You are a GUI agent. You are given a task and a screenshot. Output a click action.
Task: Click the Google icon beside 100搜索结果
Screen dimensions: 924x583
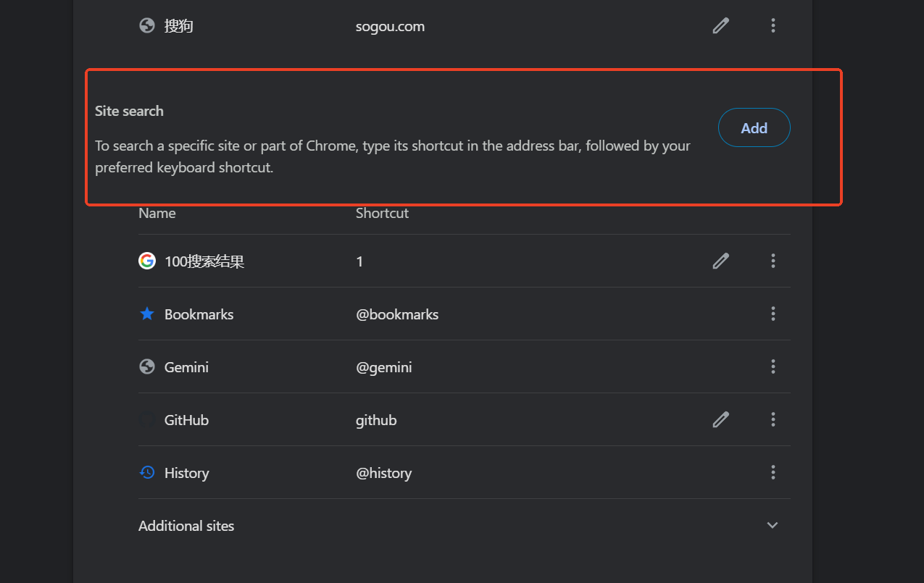click(147, 261)
